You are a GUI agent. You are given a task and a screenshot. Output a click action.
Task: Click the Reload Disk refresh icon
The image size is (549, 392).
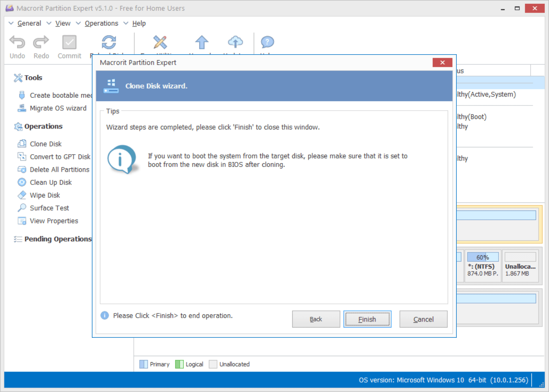click(109, 42)
